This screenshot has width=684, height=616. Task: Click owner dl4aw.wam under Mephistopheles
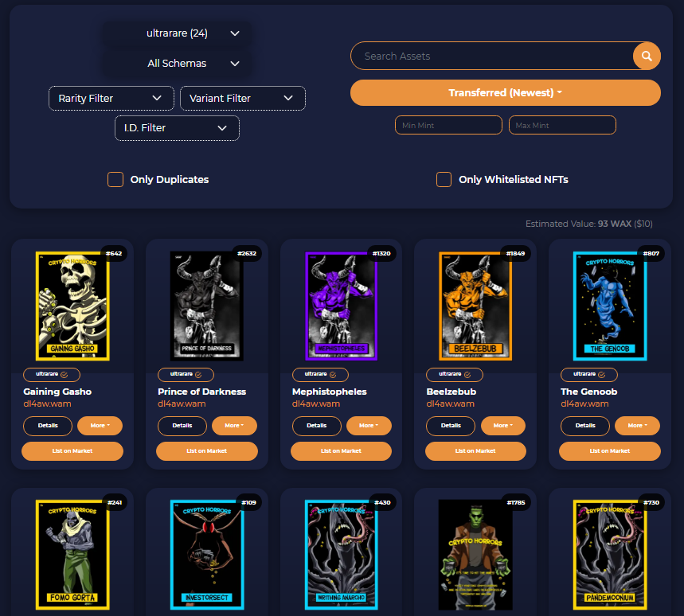(316, 404)
